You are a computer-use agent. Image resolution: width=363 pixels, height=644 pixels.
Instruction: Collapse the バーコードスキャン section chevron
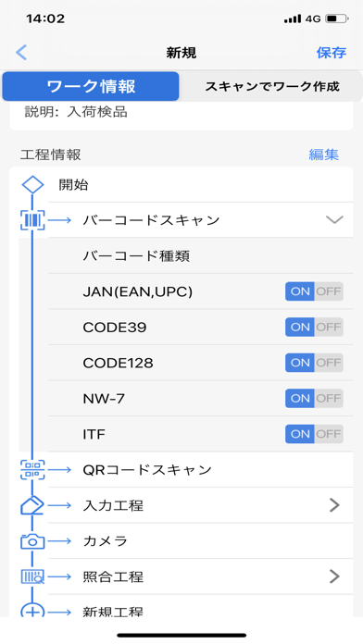[334, 220]
